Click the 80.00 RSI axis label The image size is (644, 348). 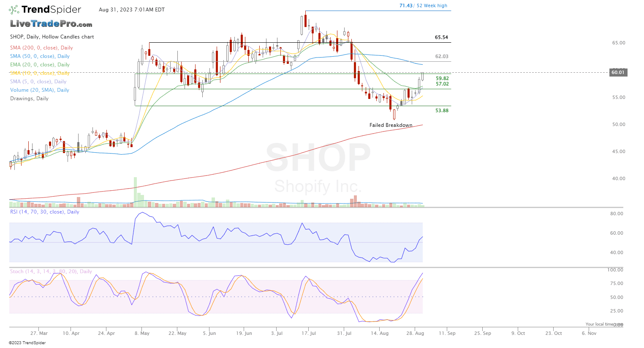click(617, 214)
